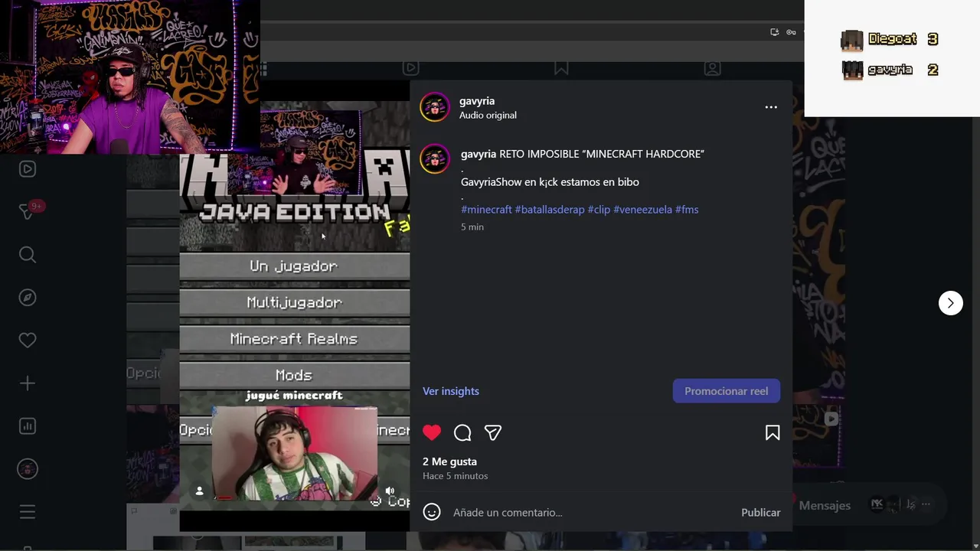Screen dimensions: 980x551
Task: Click the comment bubble icon
Action: click(462, 432)
